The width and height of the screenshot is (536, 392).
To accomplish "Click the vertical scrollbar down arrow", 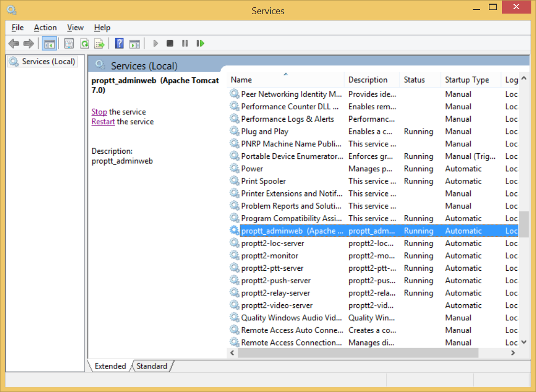I will tap(524, 342).
